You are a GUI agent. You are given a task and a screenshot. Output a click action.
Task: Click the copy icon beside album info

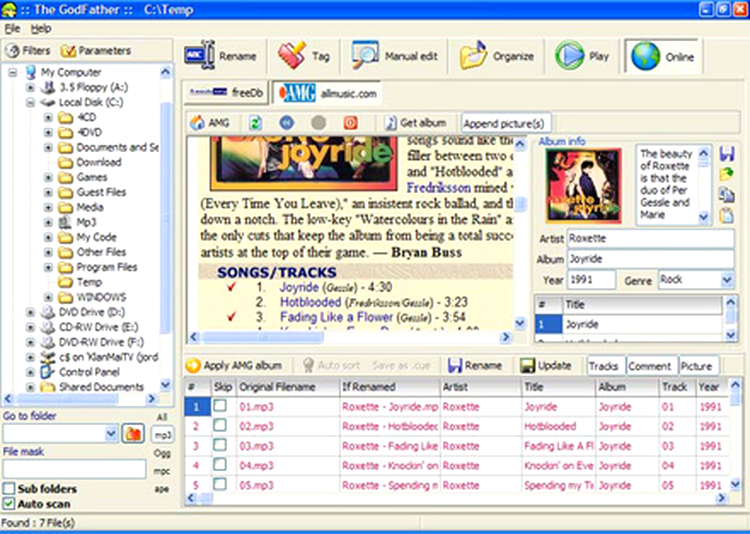[x=727, y=195]
